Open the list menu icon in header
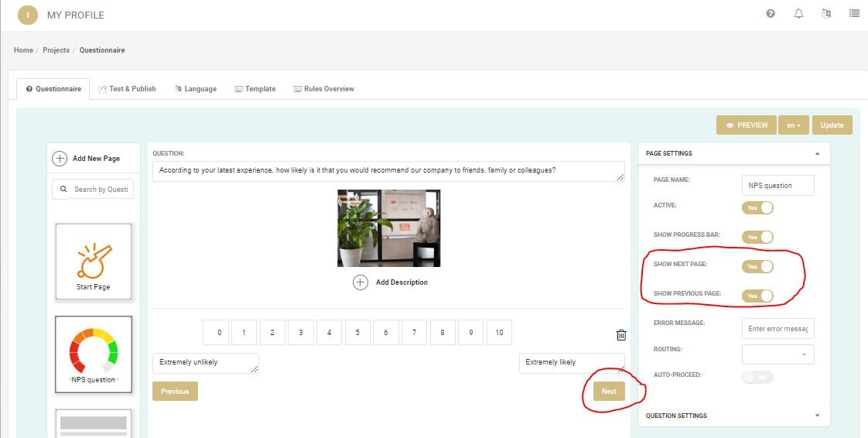The width and height of the screenshot is (868, 438). click(854, 13)
